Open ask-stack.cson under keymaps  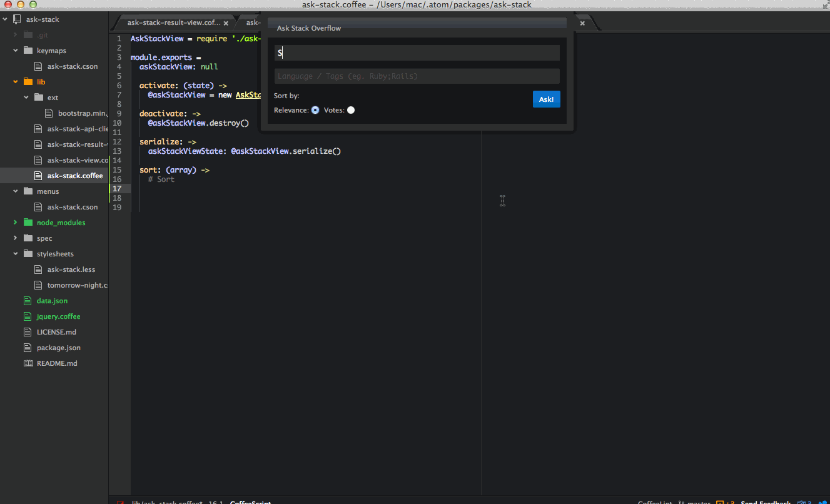tap(73, 66)
